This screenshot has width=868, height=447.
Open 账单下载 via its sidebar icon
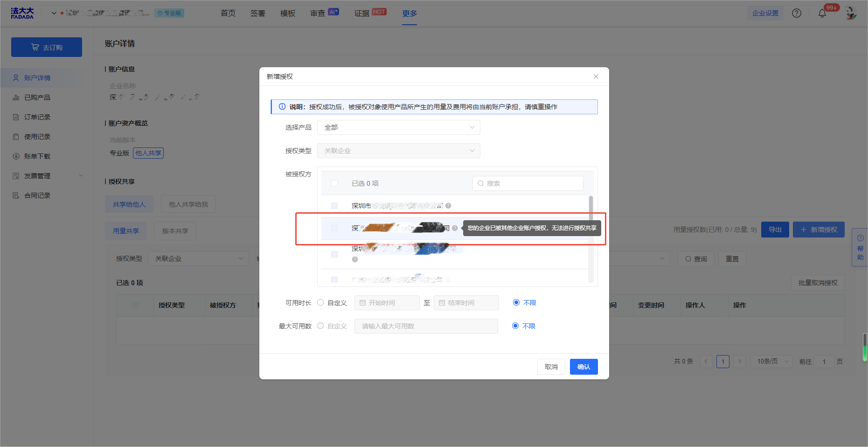point(16,156)
